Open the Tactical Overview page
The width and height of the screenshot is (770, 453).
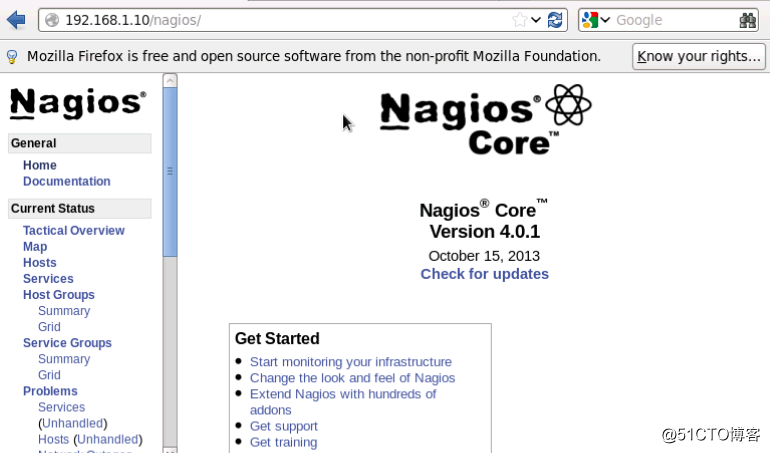coord(74,230)
